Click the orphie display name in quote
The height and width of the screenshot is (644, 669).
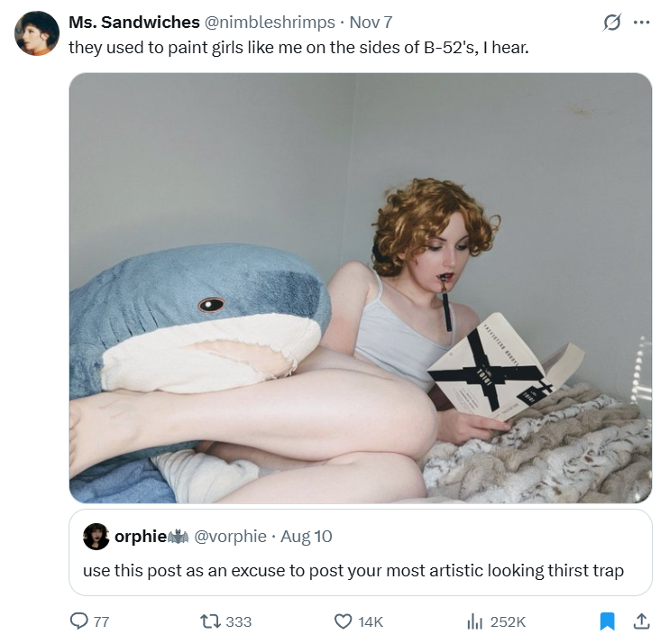click(x=141, y=536)
